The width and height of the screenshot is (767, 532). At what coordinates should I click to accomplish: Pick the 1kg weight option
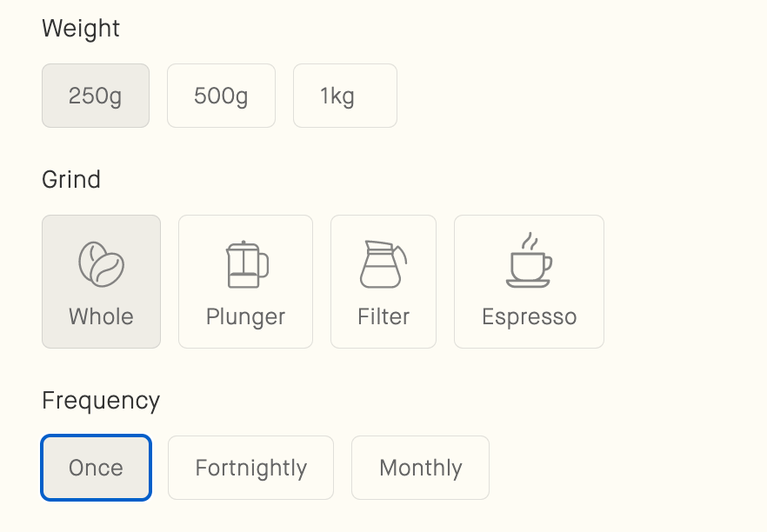coord(344,96)
